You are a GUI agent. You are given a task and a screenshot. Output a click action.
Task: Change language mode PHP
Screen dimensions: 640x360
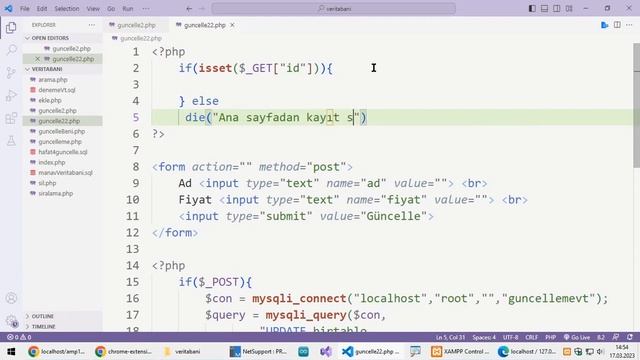click(x=551, y=337)
